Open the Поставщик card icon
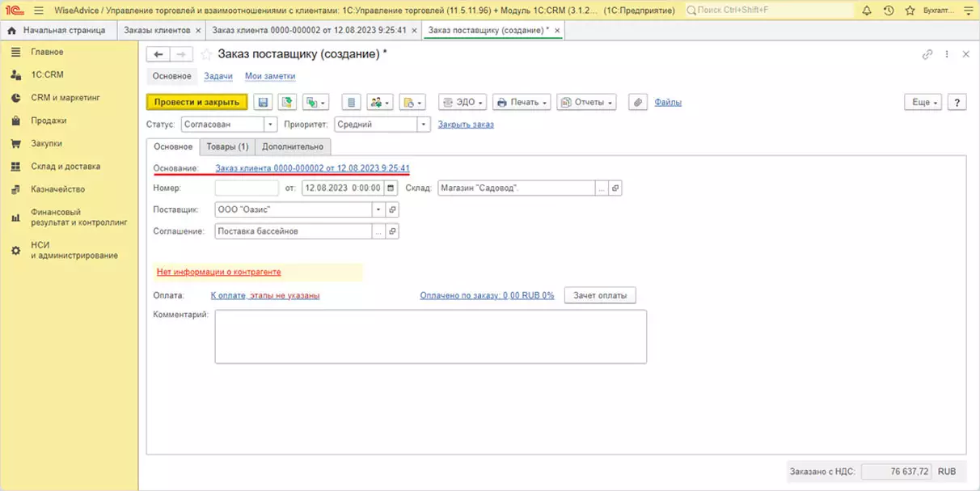 [x=392, y=210]
